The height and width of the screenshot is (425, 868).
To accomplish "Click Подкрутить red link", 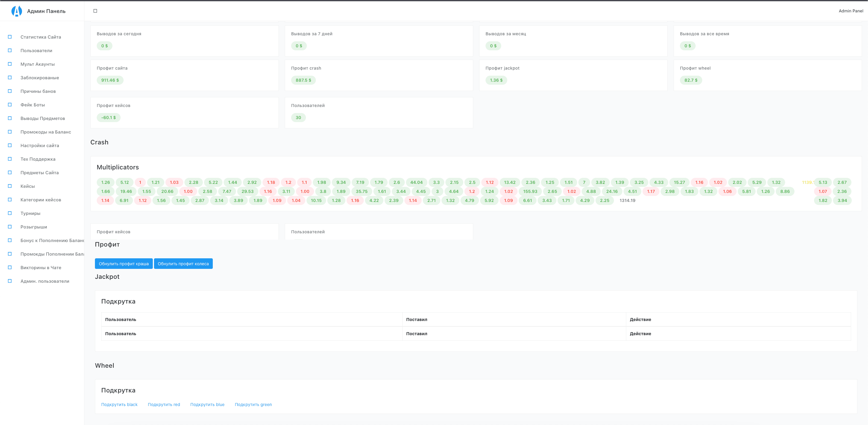I will coord(164,405).
